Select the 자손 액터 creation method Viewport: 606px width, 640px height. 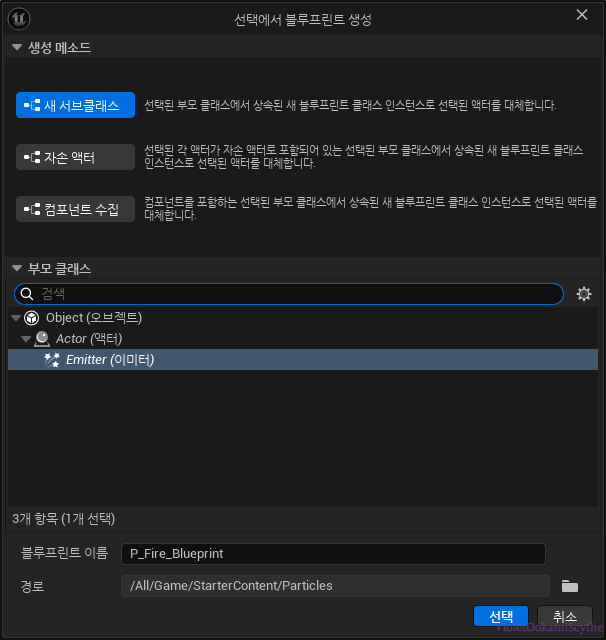[x=75, y=157]
